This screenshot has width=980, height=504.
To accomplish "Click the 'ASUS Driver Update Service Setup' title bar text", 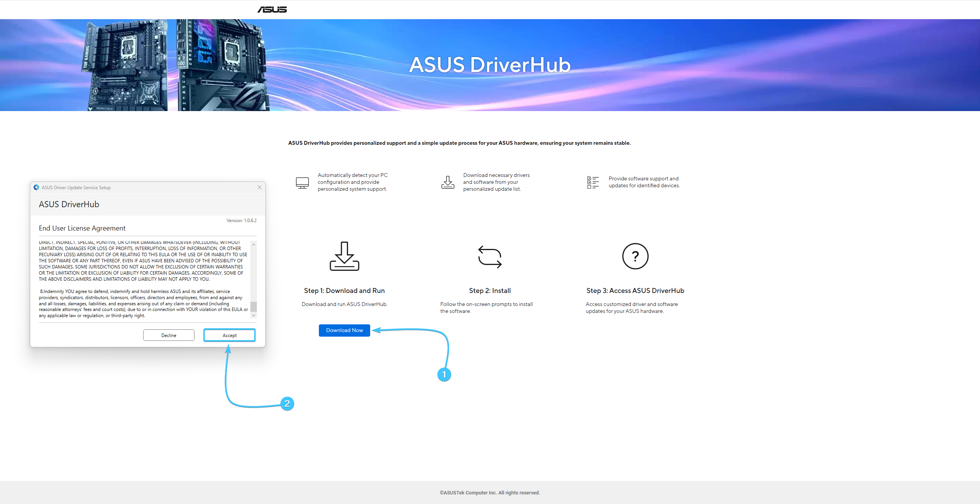I will point(76,187).
